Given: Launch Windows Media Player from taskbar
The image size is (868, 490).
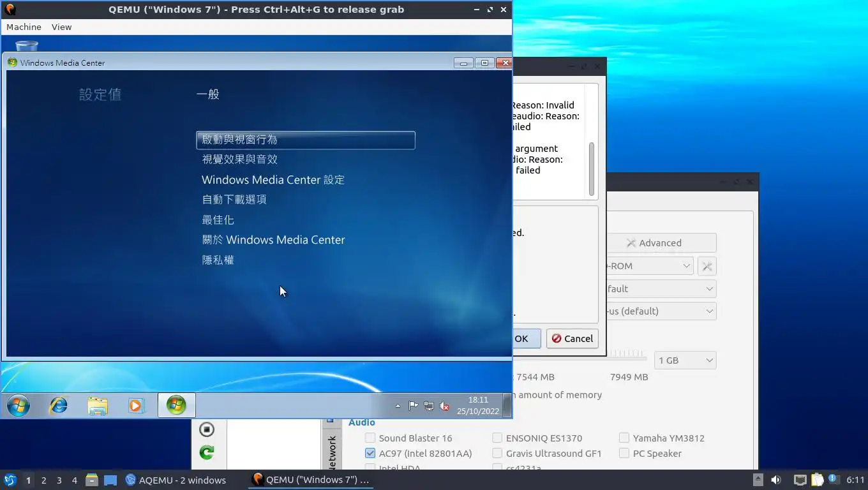Looking at the screenshot, I should (136, 405).
